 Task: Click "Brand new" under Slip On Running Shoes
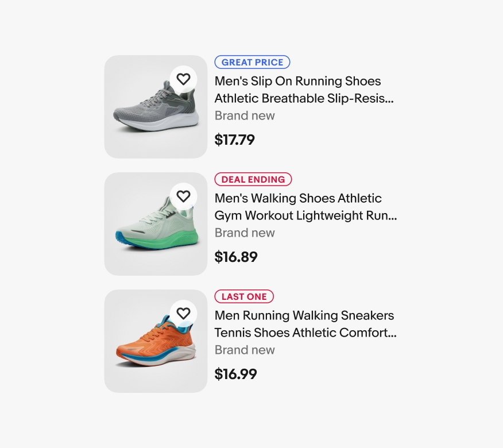click(x=245, y=115)
